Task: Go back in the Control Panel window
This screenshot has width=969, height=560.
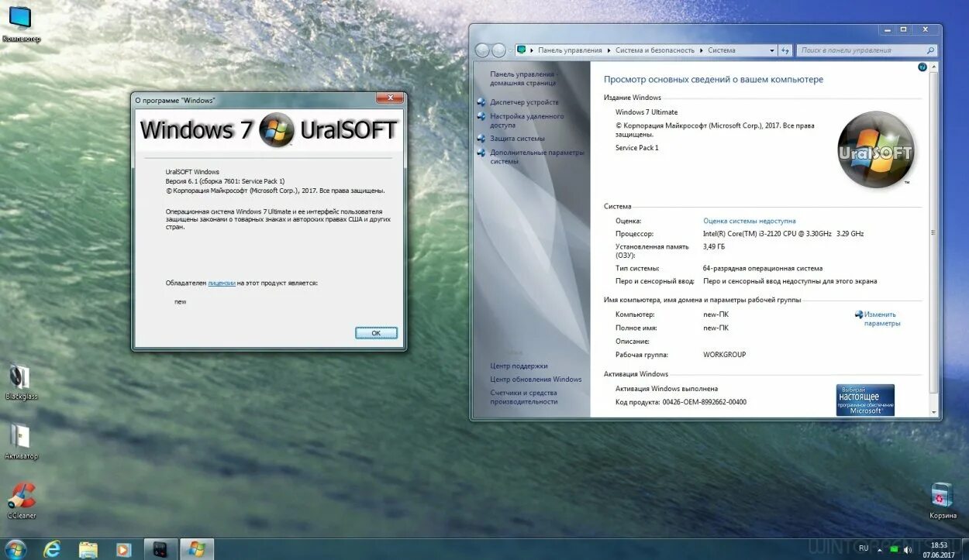Action: tap(482, 50)
